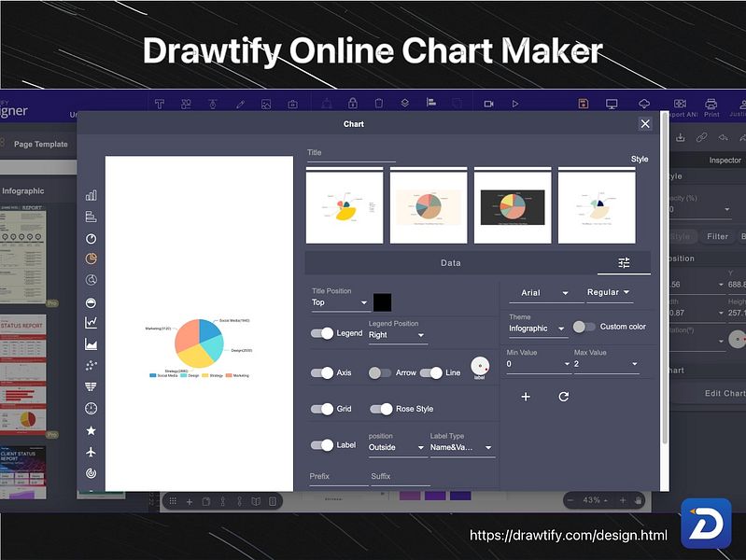Select the airplane pictorial chart icon
The image size is (746, 560).
(91, 452)
